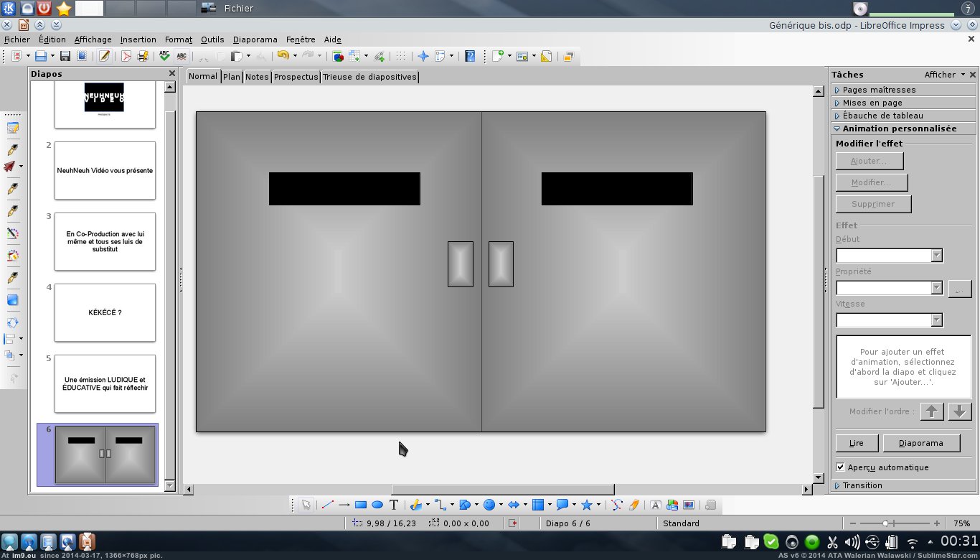Click the Save icon in toolbar

click(x=65, y=56)
